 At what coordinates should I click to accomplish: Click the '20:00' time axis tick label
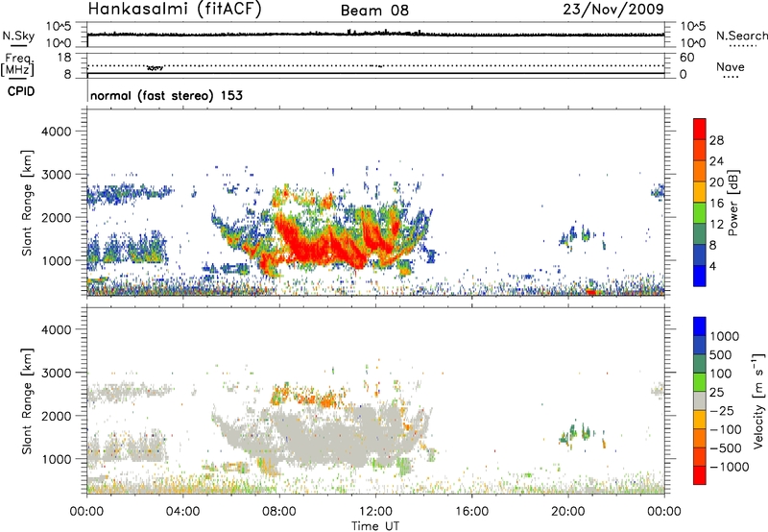click(x=568, y=512)
